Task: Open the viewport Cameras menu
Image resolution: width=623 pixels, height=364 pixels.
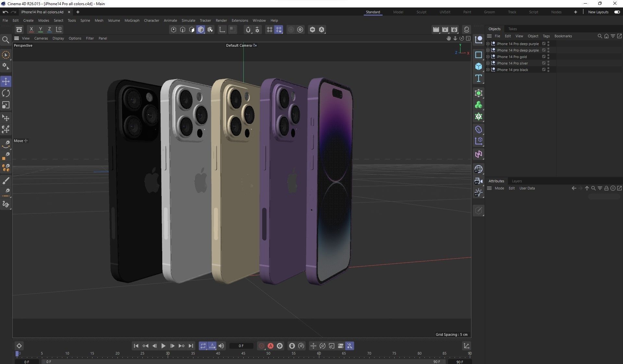Action: (41, 38)
